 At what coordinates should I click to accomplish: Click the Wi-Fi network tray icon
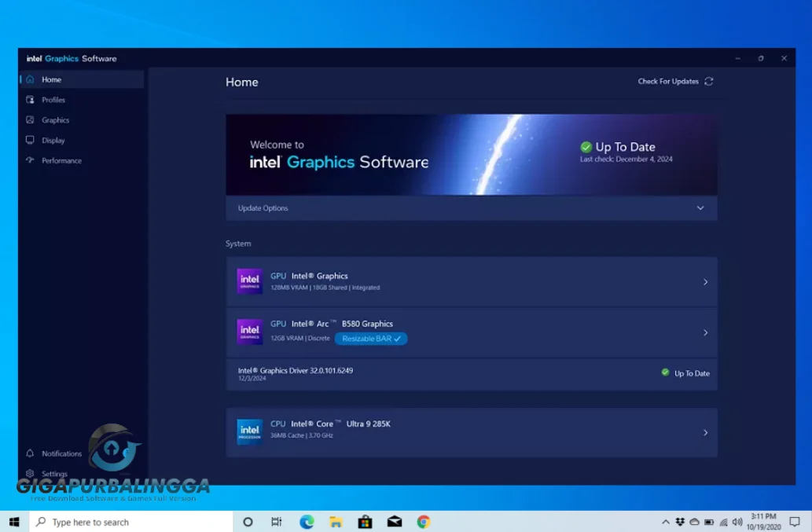pos(723,522)
